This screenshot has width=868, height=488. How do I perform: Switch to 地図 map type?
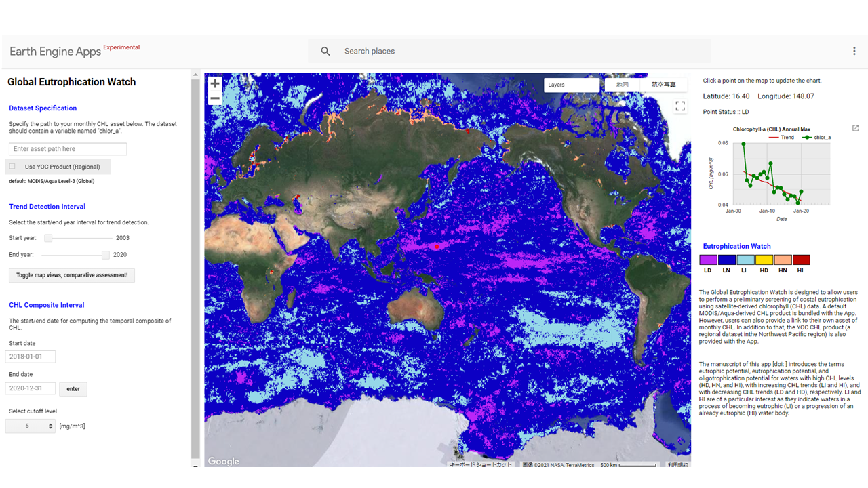(x=622, y=85)
